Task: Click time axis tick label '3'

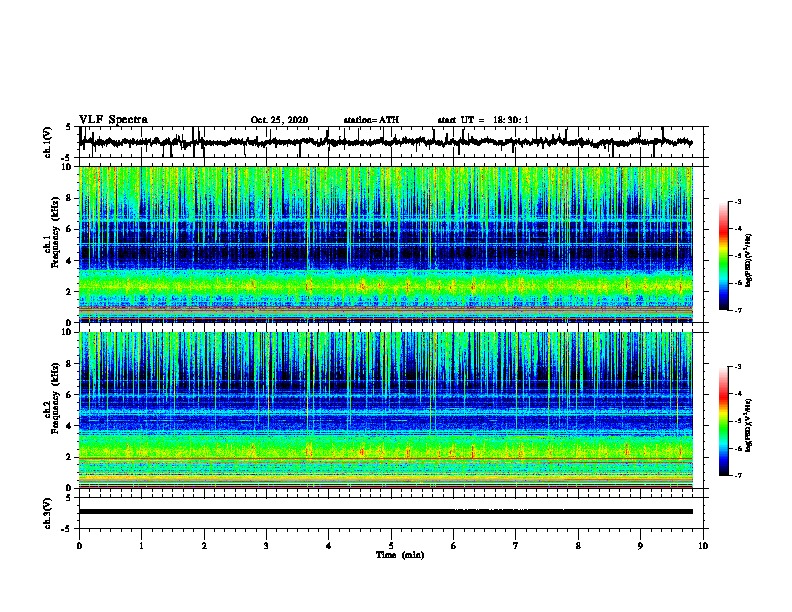Action: (x=266, y=546)
